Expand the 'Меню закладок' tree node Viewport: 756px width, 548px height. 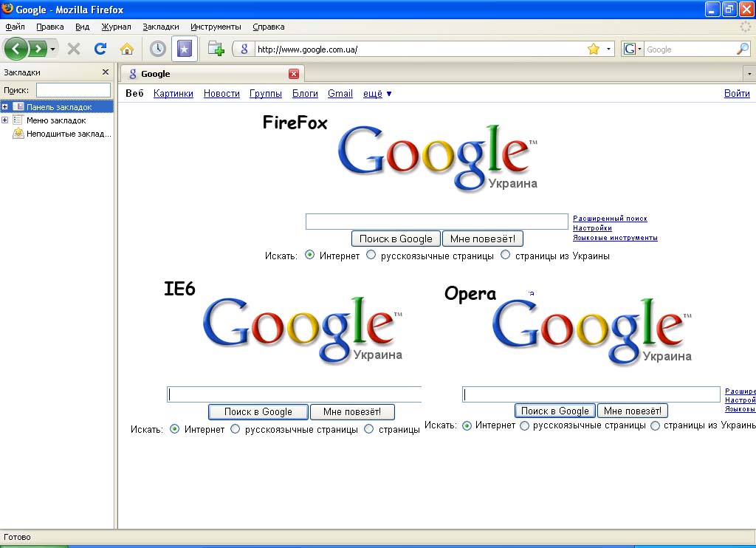pos(5,120)
